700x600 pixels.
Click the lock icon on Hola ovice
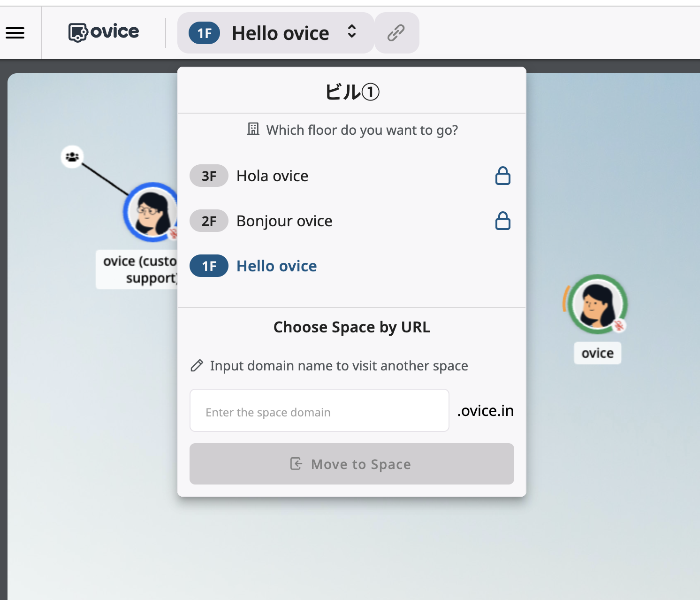[x=503, y=176]
